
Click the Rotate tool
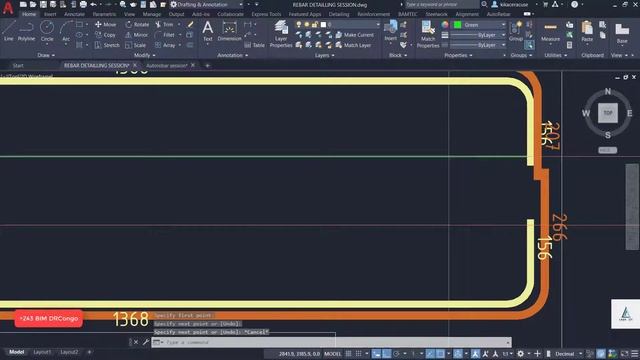[x=137, y=24]
